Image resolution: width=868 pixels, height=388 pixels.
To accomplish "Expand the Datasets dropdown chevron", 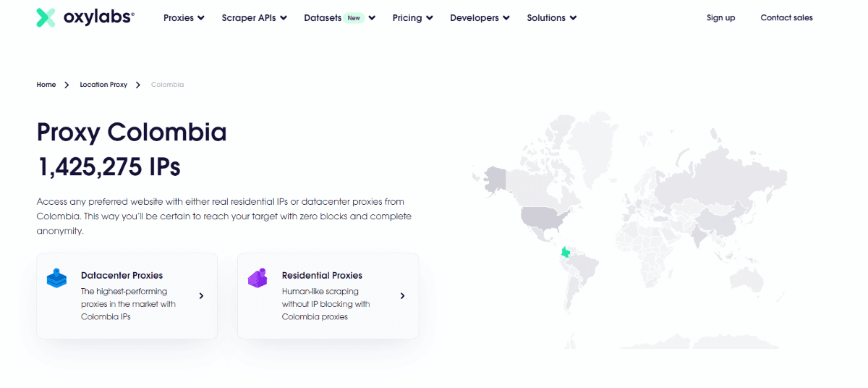I will 372,18.
